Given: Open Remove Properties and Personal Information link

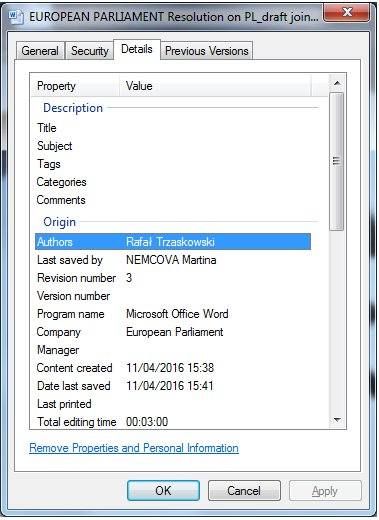Looking at the screenshot, I should click(x=134, y=448).
